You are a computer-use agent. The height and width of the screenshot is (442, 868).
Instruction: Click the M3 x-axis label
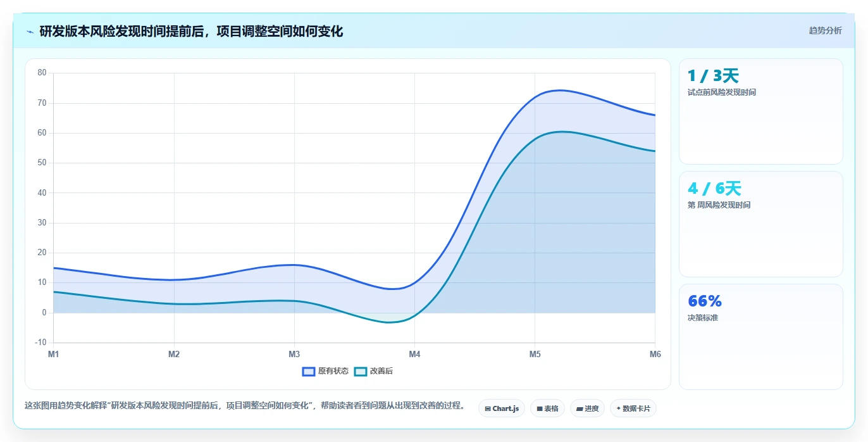pyautogui.click(x=294, y=354)
